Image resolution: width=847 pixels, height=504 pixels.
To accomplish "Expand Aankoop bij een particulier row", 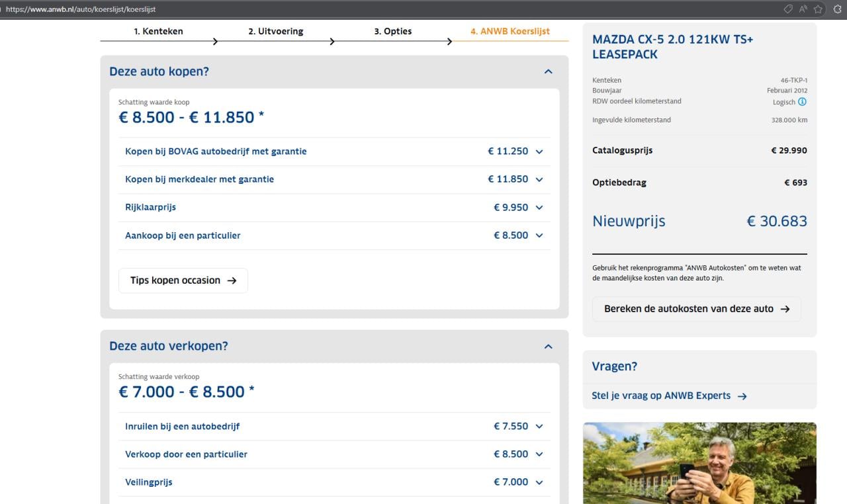I will [x=539, y=235].
